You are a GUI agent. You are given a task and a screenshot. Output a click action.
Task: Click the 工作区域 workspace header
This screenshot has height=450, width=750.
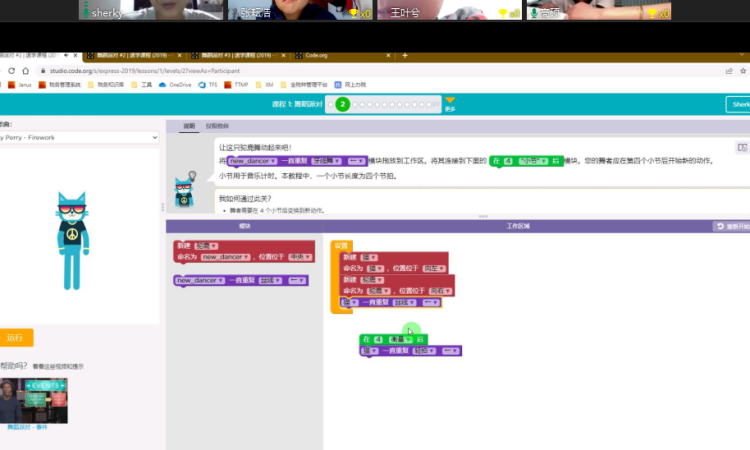518,226
